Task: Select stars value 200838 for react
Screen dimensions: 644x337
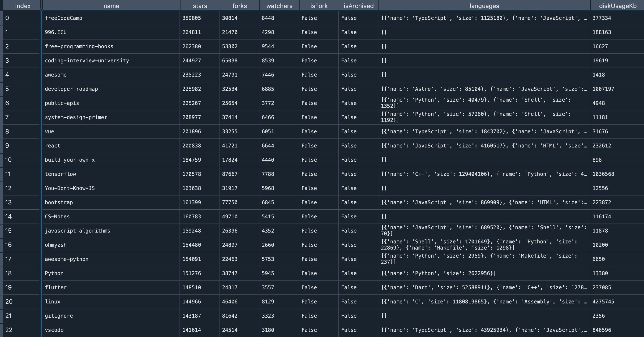Action: tap(192, 146)
